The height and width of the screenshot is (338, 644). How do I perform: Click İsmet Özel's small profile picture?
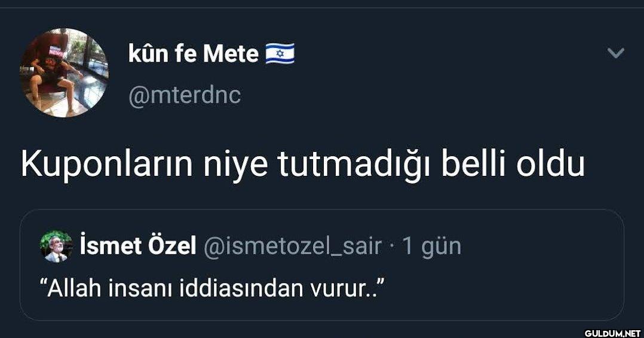point(56,246)
